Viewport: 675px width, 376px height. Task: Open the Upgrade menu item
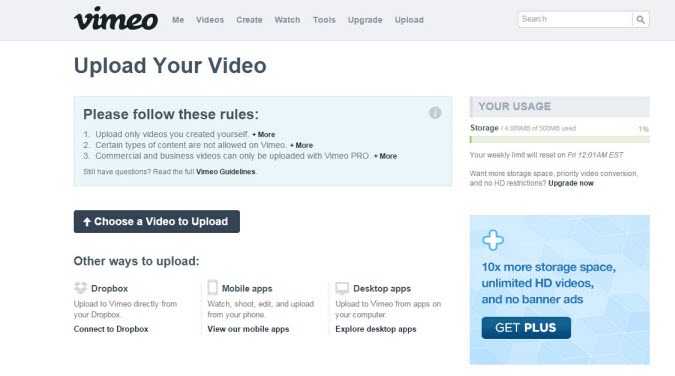pyautogui.click(x=365, y=20)
